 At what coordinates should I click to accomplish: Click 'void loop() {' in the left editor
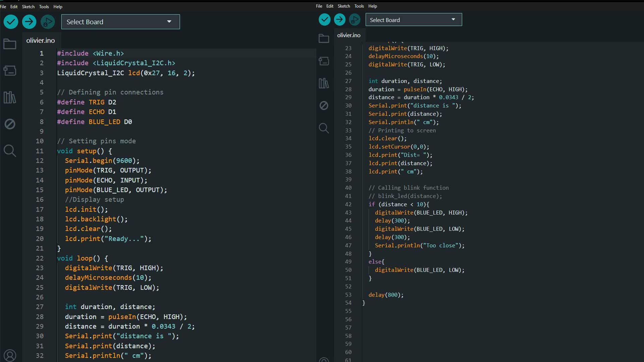coord(83,258)
